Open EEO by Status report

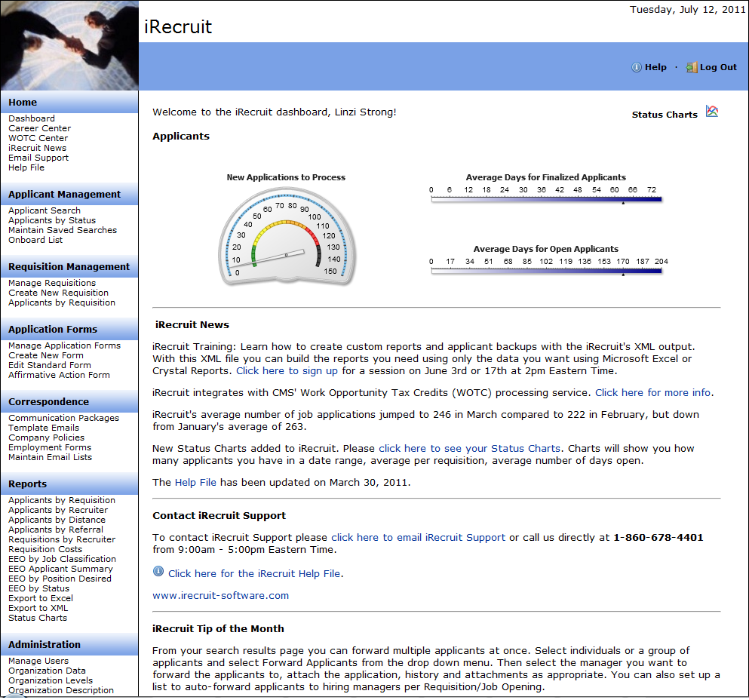[38, 588]
